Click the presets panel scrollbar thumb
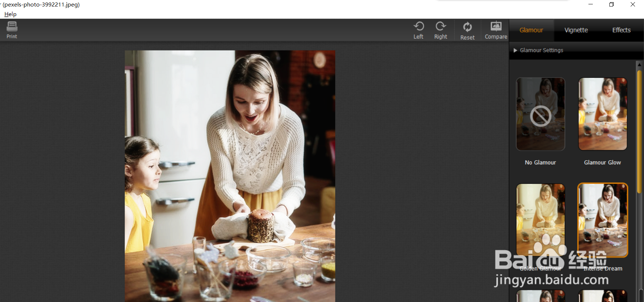The width and height of the screenshot is (644, 302). pos(639,132)
